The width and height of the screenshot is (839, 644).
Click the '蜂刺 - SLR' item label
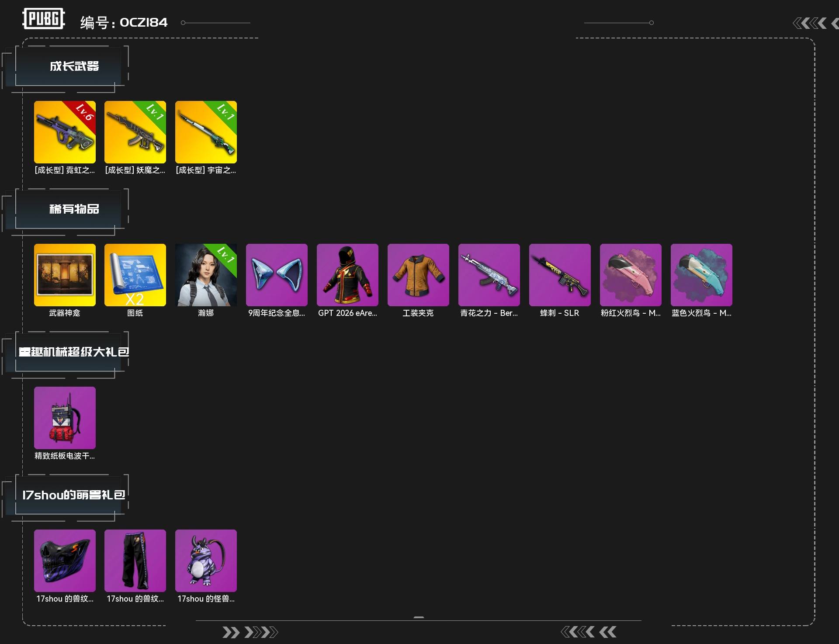pos(560,313)
